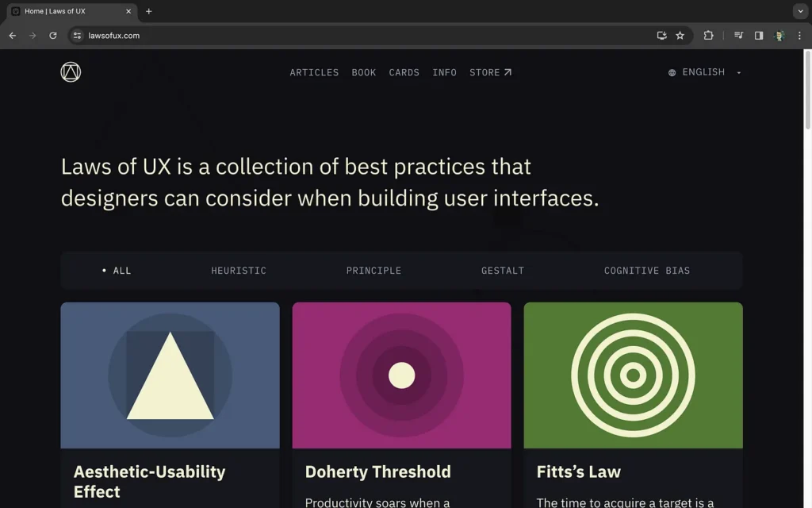Open the ENGLISH language dropdown

pos(705,72)
